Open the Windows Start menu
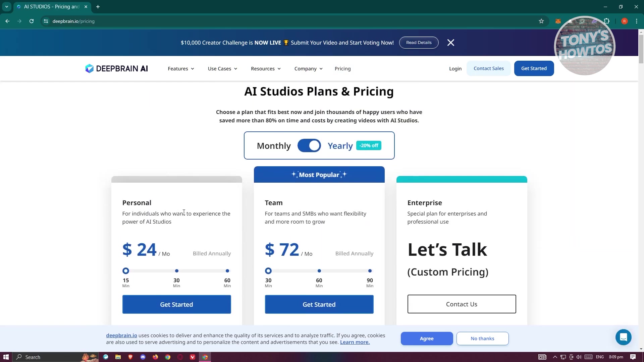 [6, 357]
